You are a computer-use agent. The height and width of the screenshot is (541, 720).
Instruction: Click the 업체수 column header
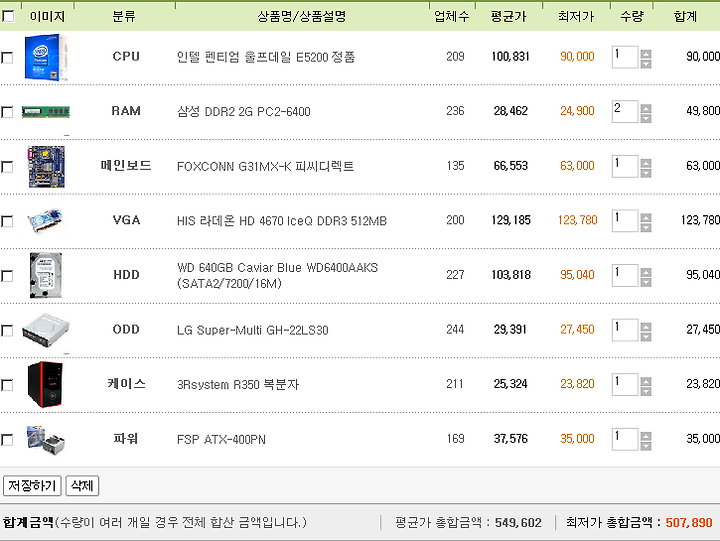coord(452,17)
